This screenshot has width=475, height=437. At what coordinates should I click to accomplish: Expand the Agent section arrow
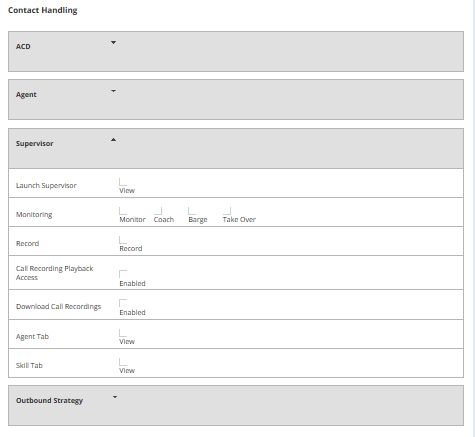tap(113, 91)
